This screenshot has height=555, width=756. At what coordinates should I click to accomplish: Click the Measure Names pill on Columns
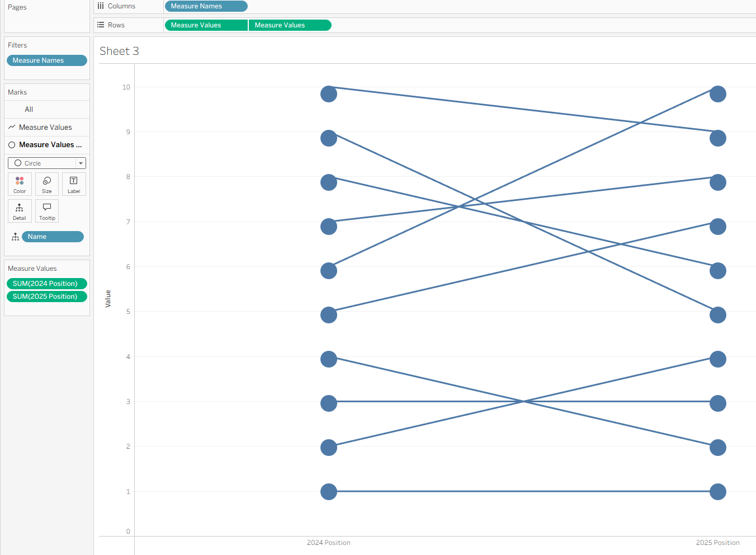[x=206, y=6]
